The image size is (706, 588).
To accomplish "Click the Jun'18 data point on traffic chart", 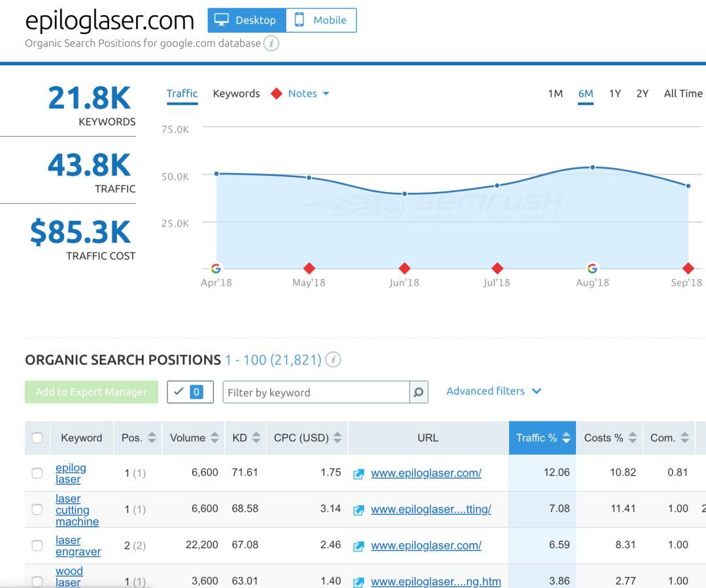I will 405,194.
